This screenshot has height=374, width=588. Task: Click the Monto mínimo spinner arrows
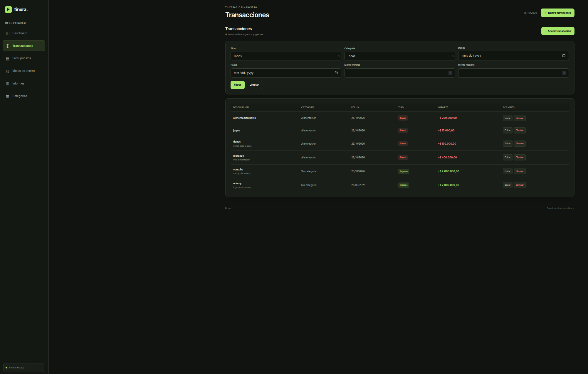[x=450, y=73]
